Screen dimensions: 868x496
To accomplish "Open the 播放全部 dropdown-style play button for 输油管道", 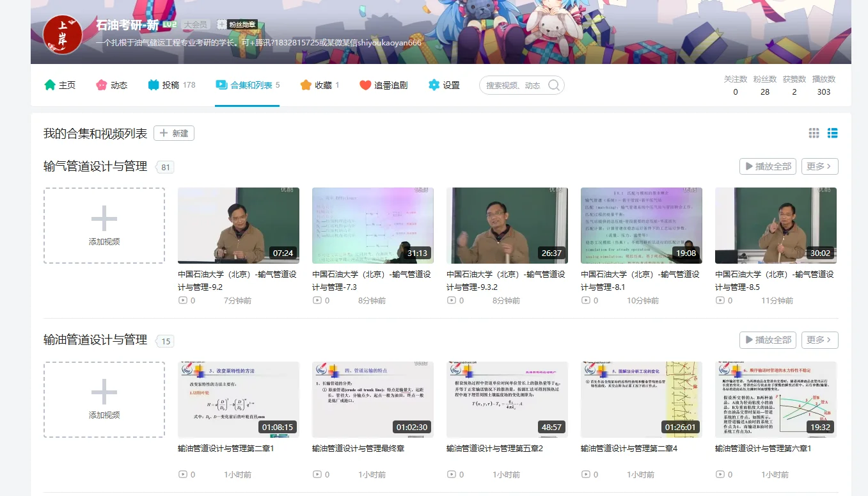I will [x=767, y=340].
